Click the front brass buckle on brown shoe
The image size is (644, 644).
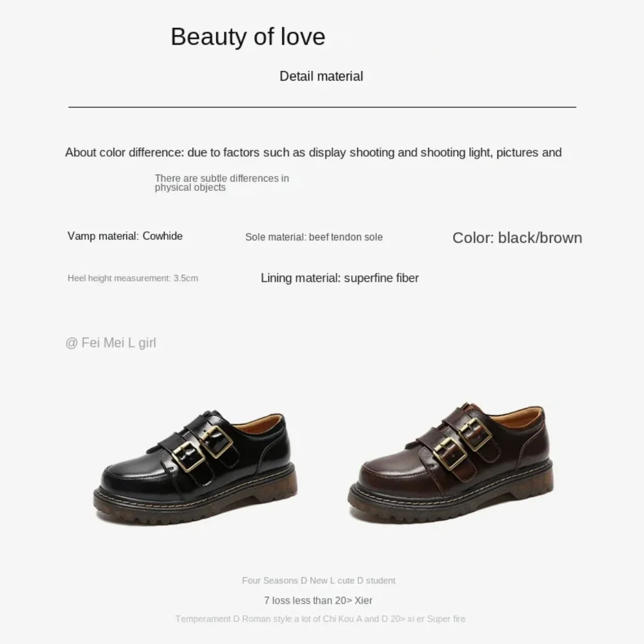point(450,453)
